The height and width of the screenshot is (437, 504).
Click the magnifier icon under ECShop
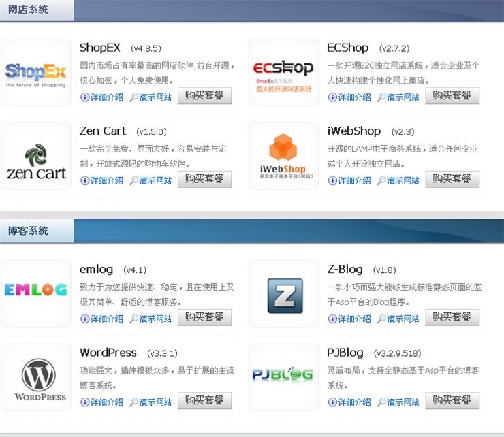click(x=381, y=97)
